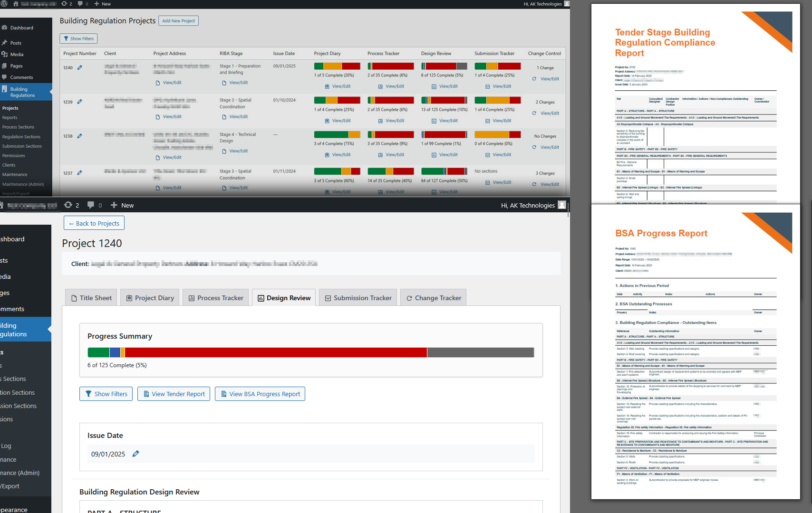The image size is (812, 513).
Task: Select the Design Review tab
Action: pos(284,298)
